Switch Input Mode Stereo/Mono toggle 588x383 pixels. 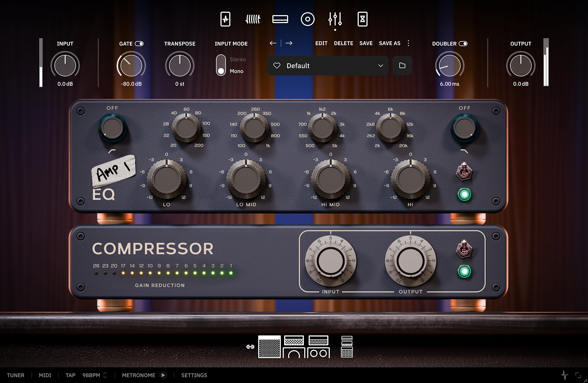221,65
